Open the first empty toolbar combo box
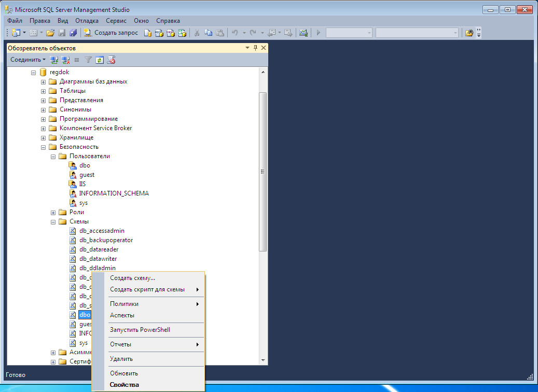The width and height of the screenshot is (538, 392). pyautogui.click(x=349, y=33)
